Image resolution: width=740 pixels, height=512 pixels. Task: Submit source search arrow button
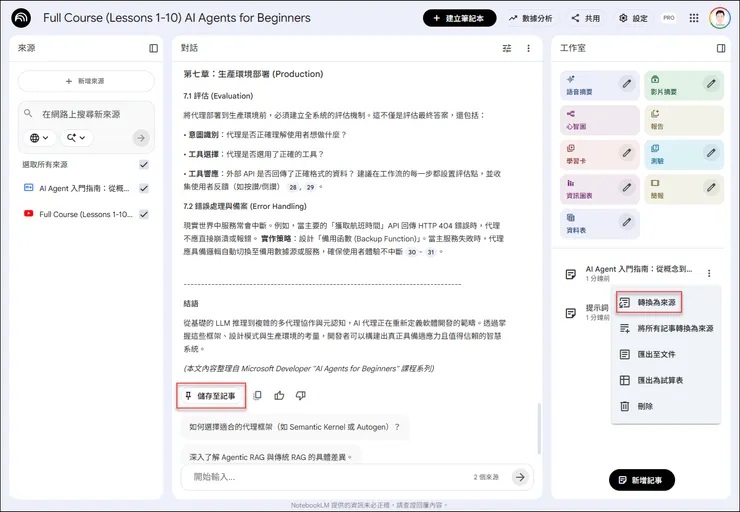tap(141, 138)
